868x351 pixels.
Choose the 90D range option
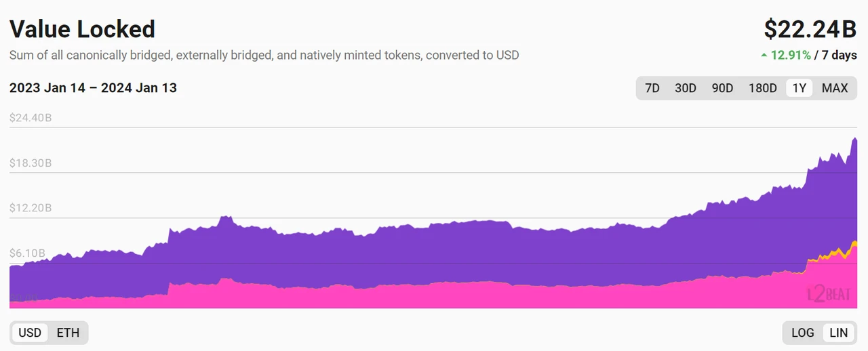(722, 88)
